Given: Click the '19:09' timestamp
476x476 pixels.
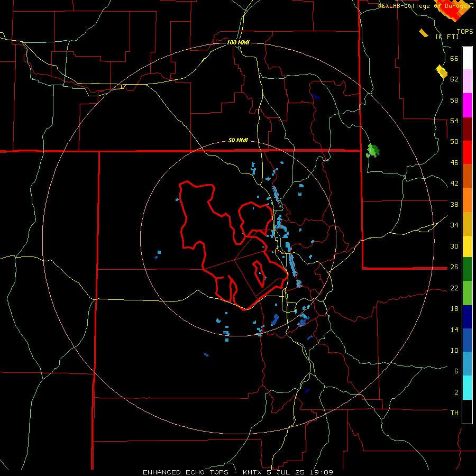Looking at the screenshot, I should click(x=322, y=472).
